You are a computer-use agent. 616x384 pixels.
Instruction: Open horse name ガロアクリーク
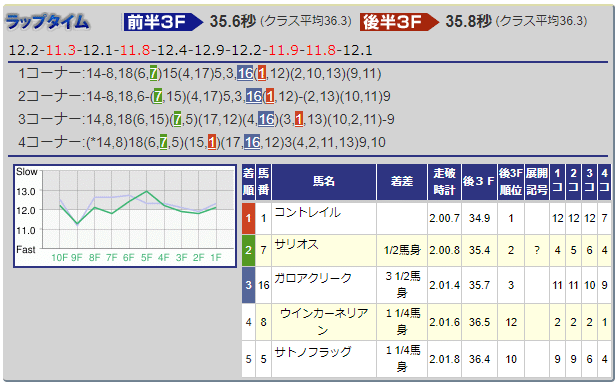pyautogui.click(x=313, y=278)
